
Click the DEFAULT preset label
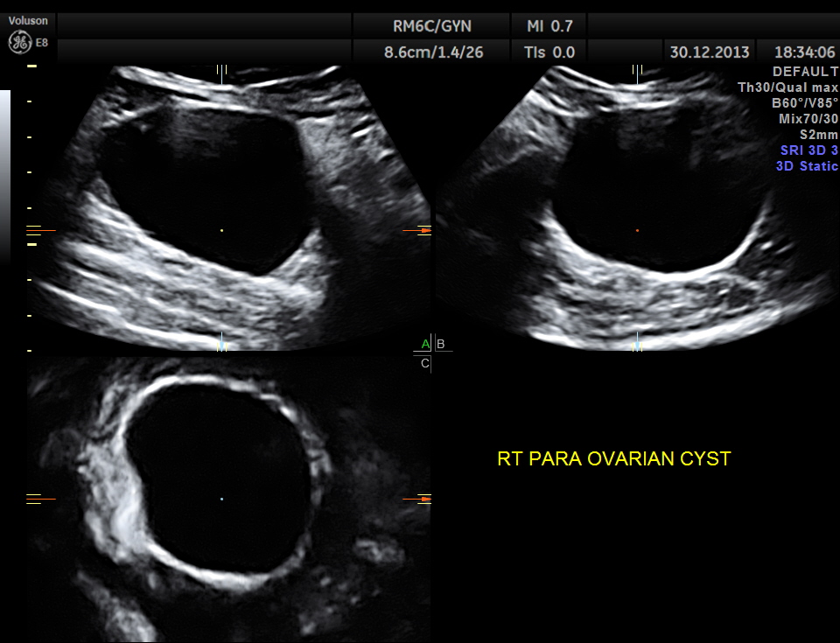point(805,72)
